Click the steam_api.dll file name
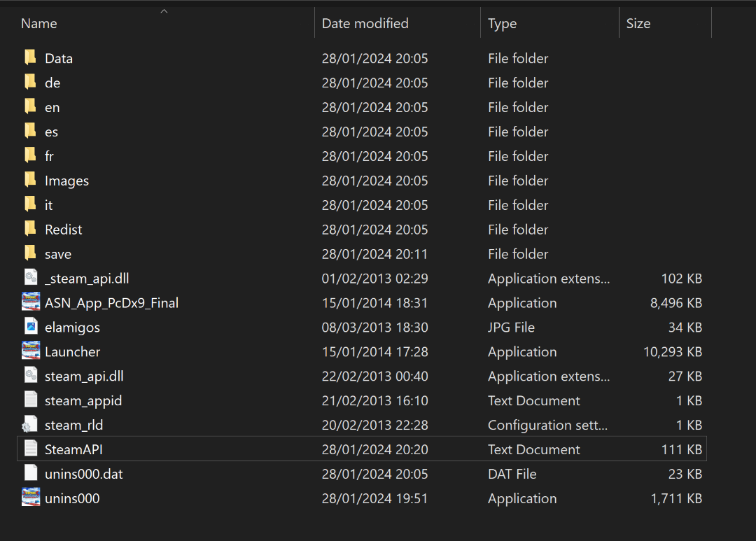 click(84, 376)
